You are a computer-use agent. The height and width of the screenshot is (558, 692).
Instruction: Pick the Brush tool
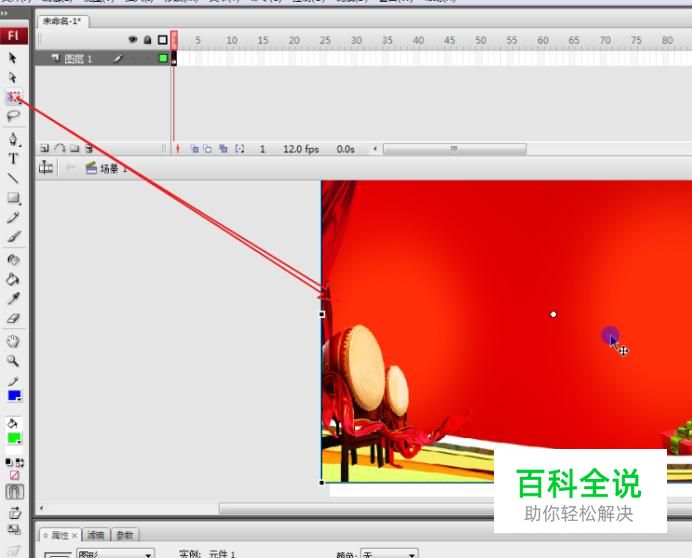pos(13,237)
